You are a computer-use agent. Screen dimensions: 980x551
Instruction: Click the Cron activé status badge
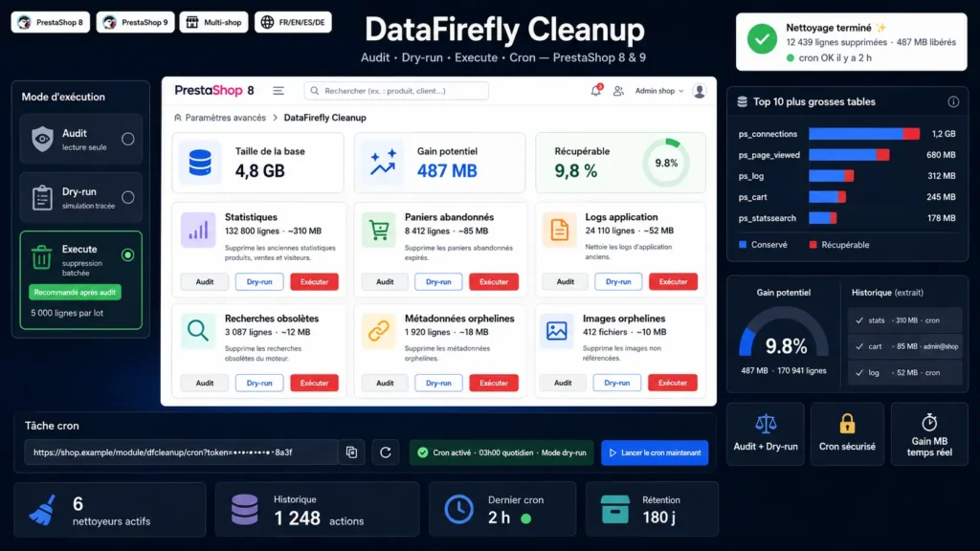501,452
